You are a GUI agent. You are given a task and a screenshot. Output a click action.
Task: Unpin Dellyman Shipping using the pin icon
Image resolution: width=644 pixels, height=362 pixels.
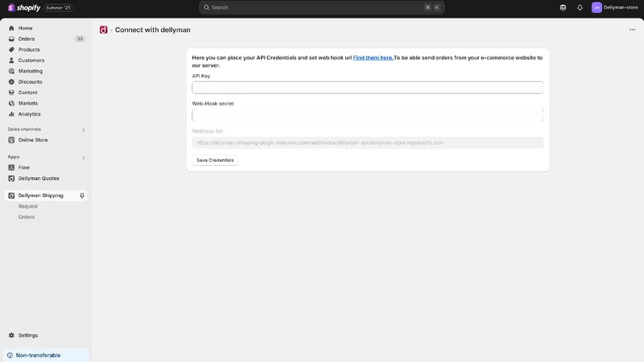coord(82,195)
